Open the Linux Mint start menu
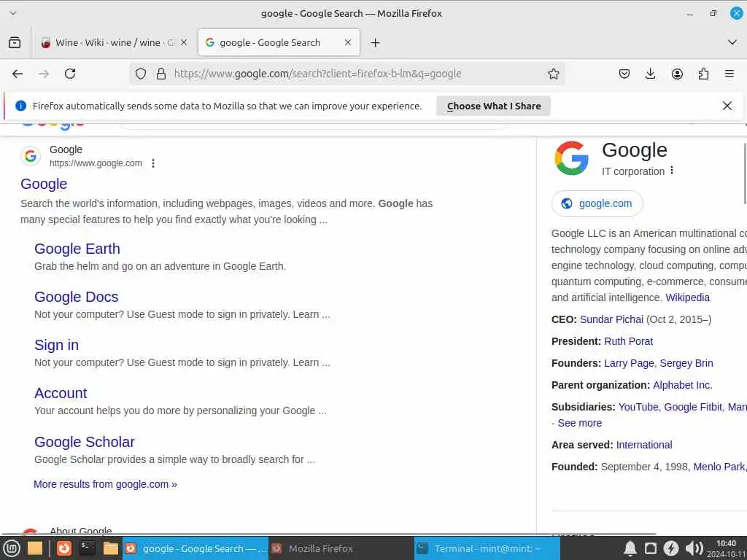This screenshot has height=560, width=747. click(x=12, y=548)
